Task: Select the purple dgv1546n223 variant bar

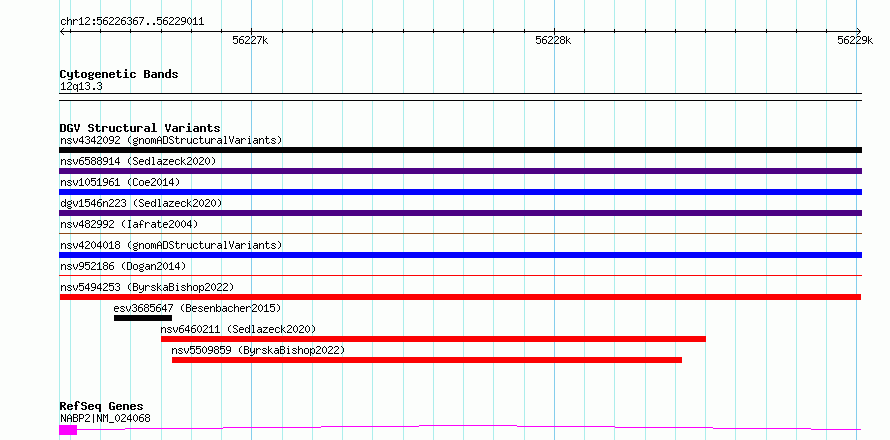Action: [x=460, y=213]
